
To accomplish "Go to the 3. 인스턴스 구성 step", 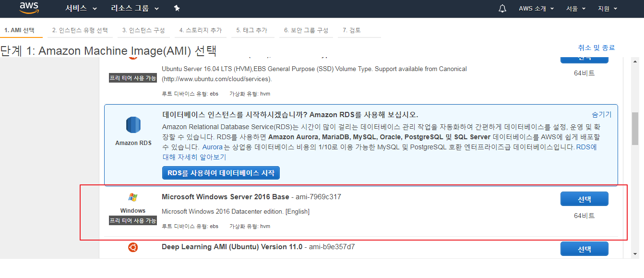I will pyautogui.click(x=143, y=30).
